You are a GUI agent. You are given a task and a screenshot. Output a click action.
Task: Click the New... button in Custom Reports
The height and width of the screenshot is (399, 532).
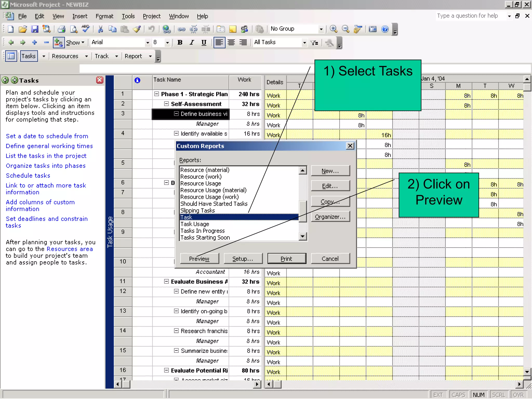(330, 171)
